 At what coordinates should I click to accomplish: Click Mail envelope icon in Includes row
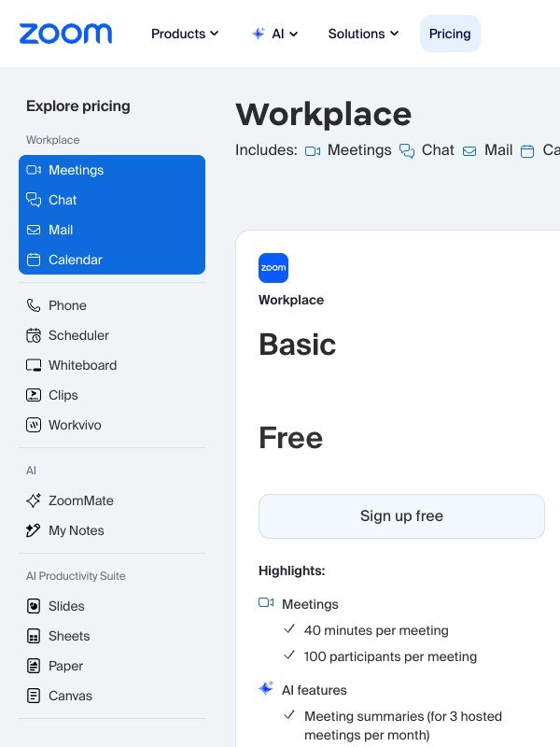(469, 151)
